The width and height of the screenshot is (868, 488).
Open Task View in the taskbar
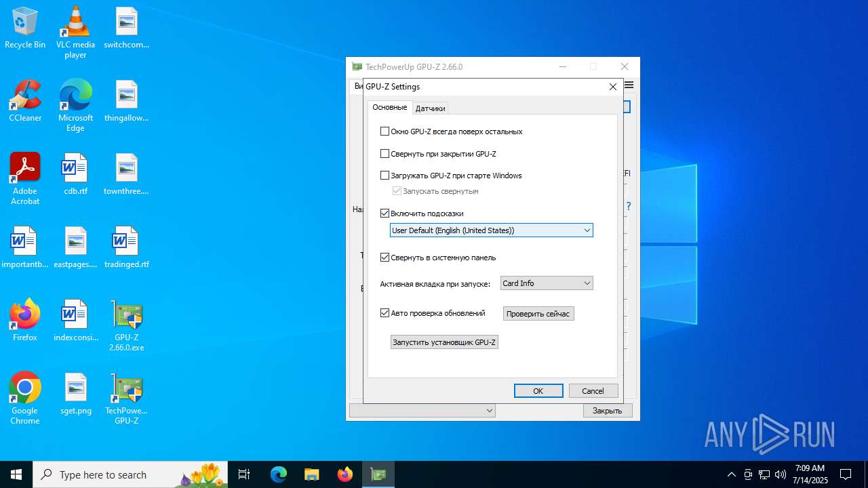(244, 474)
